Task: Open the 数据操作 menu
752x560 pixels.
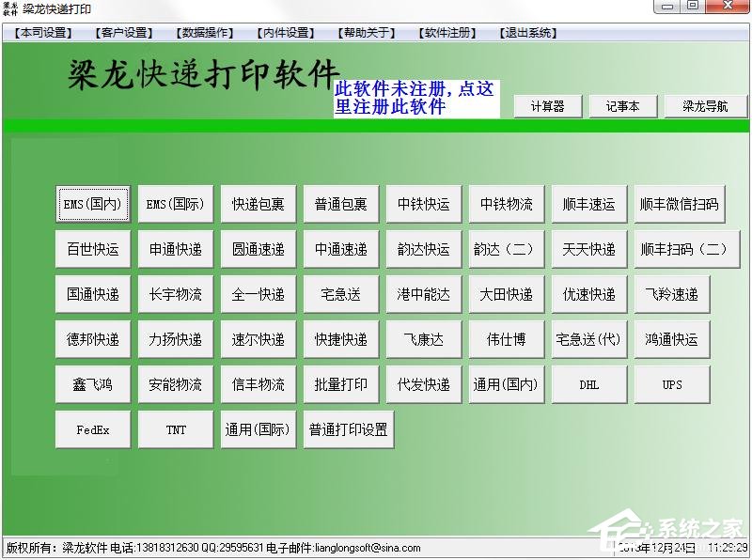Action: coord(205,33)
